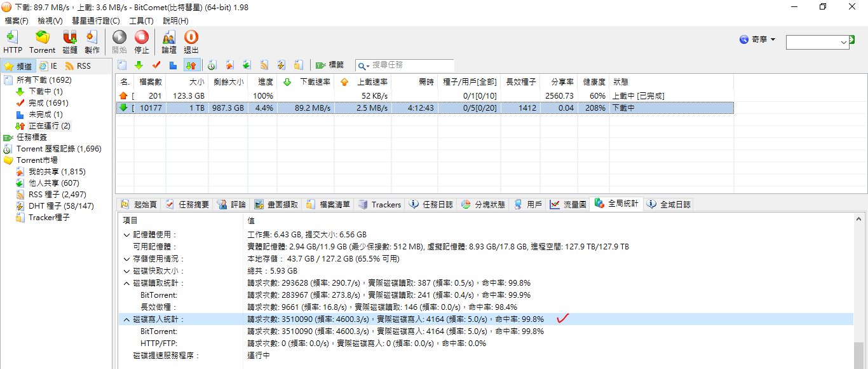
Task: Open the 檔案(F) menu
Action: [16, 21]
